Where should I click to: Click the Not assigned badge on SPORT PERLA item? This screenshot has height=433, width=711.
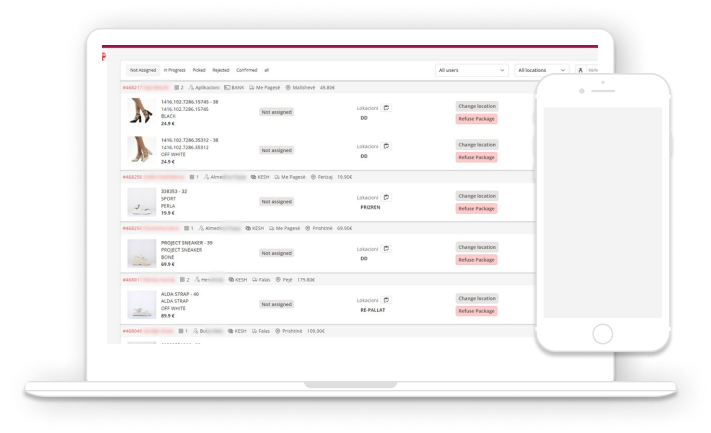click(x=276, y=201)
